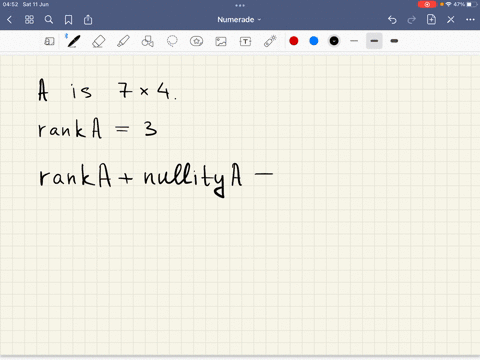Tap the 04:52 clock in status bar

(x=10, y=4)
